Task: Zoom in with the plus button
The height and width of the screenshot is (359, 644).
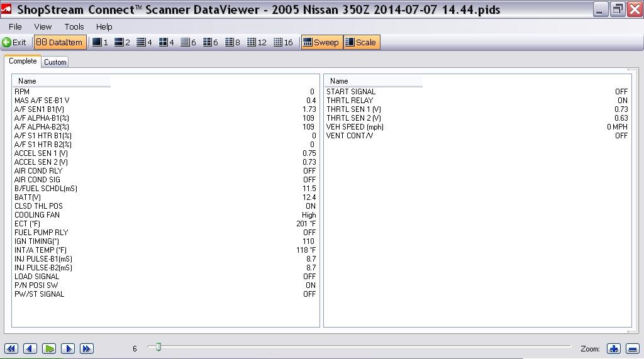Action: pyautogui.click(x=614, y=349)
